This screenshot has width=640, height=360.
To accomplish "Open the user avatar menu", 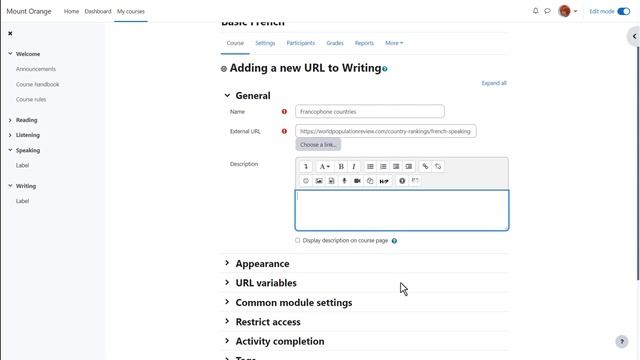I will click(567, 11).
